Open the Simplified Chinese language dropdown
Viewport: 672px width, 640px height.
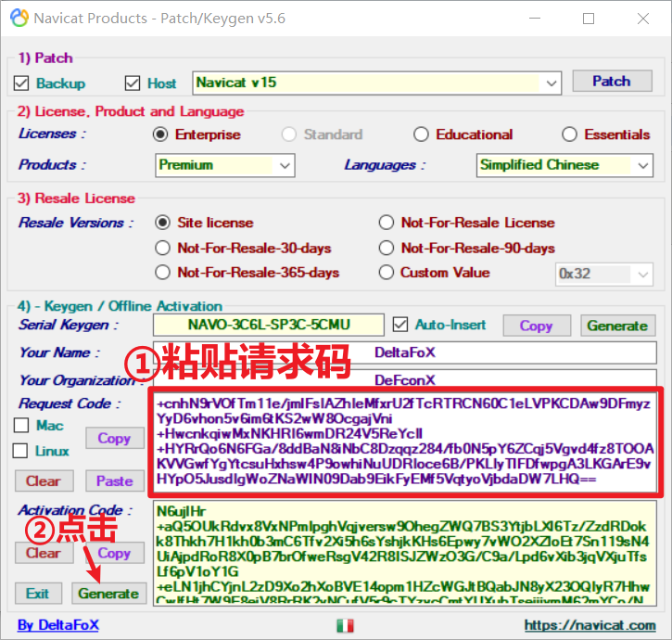(564, 165)
